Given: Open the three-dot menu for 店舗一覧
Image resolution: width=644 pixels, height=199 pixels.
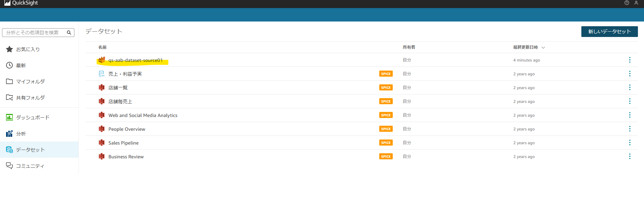Looking at the screenshot, I should (630, 87).
